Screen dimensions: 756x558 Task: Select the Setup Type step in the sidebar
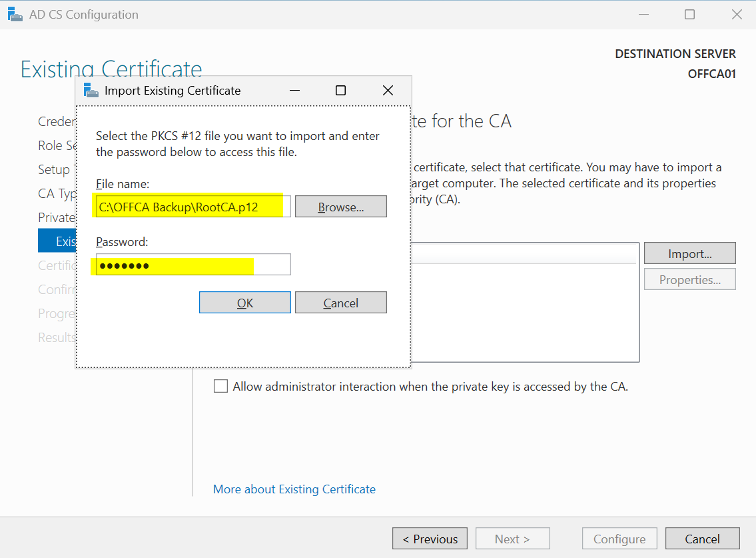click(54, 169)
